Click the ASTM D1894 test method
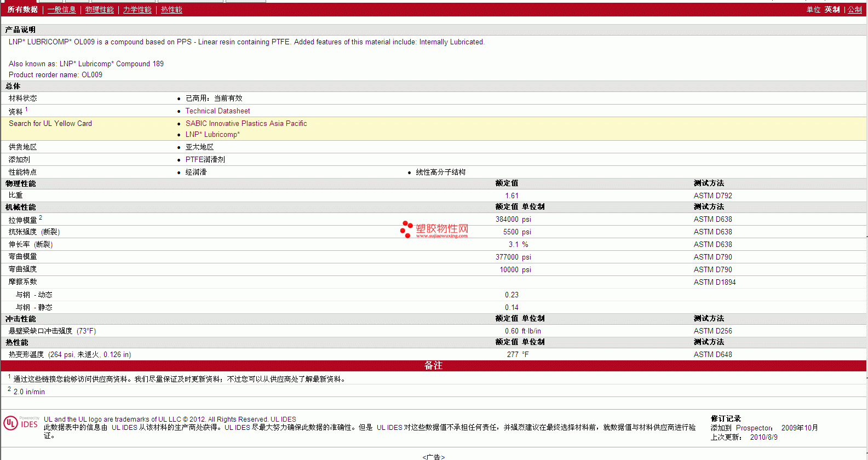Image resolution: width=868 pixels, height=460 pixels. (715, 283)
